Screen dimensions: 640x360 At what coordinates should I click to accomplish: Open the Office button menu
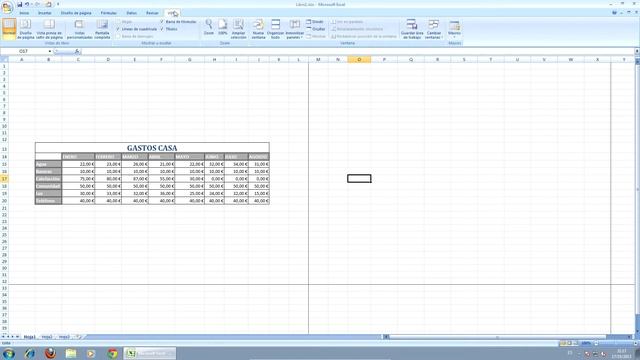click(x=7, y=7)
